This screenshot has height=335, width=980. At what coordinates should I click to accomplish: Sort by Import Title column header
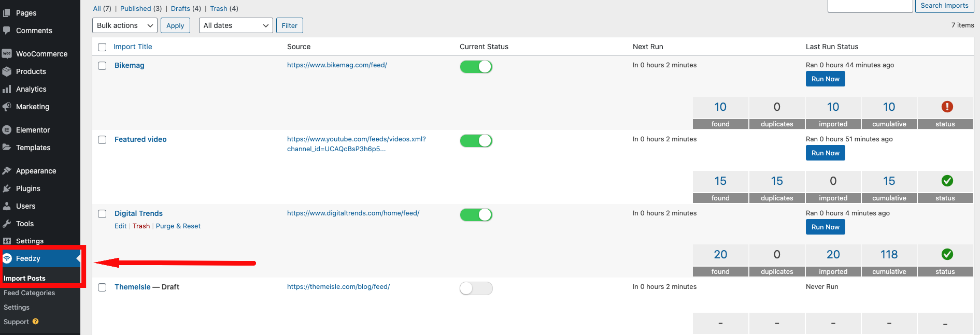click(133, 47)
